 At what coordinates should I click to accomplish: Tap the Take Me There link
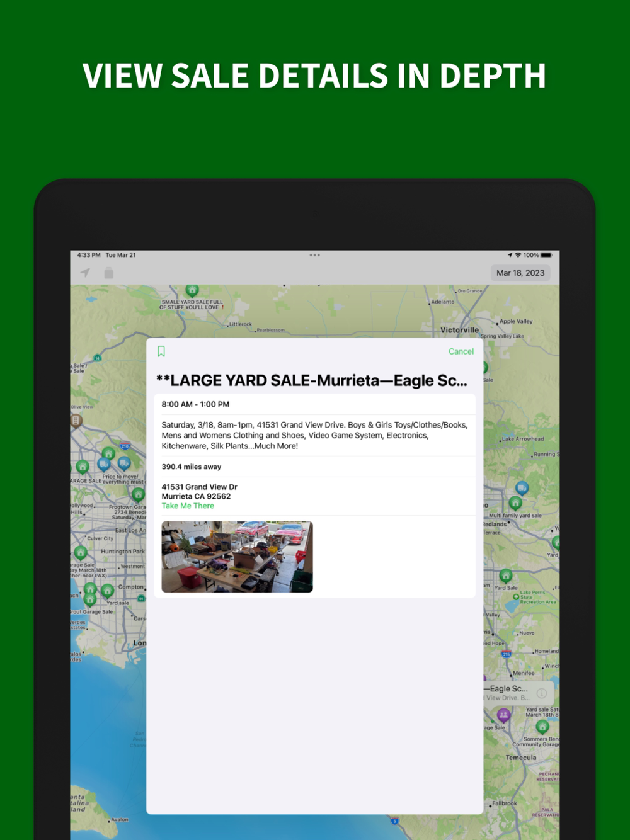tap(188, 506)
